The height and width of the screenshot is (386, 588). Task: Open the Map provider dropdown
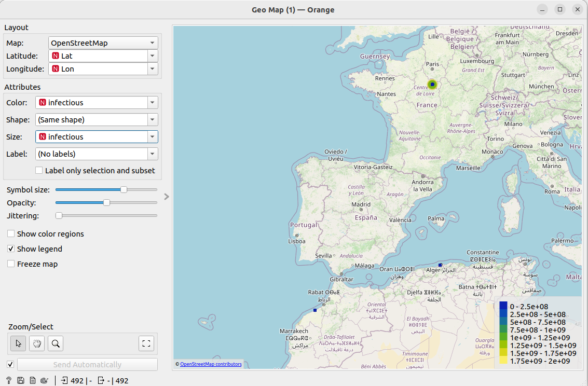pos(103,43)
